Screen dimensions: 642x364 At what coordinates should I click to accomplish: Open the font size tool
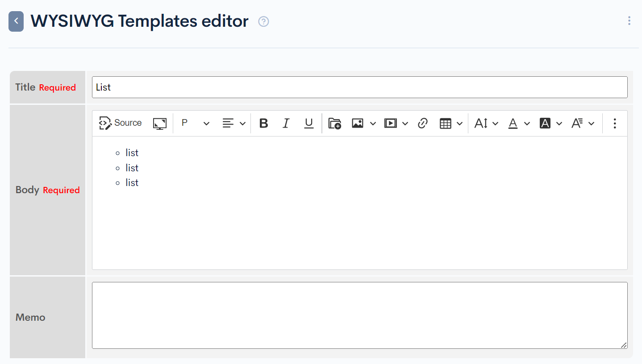[x=483, y=123]
